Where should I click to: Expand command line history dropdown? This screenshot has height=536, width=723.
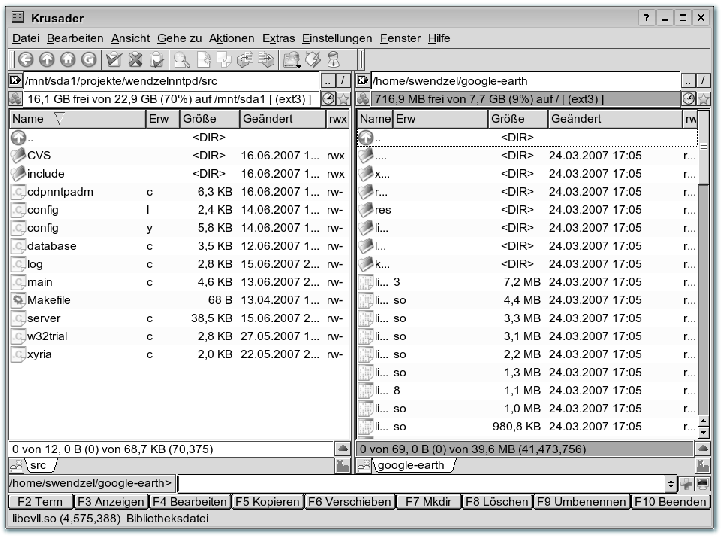click(x=671, y=484)
